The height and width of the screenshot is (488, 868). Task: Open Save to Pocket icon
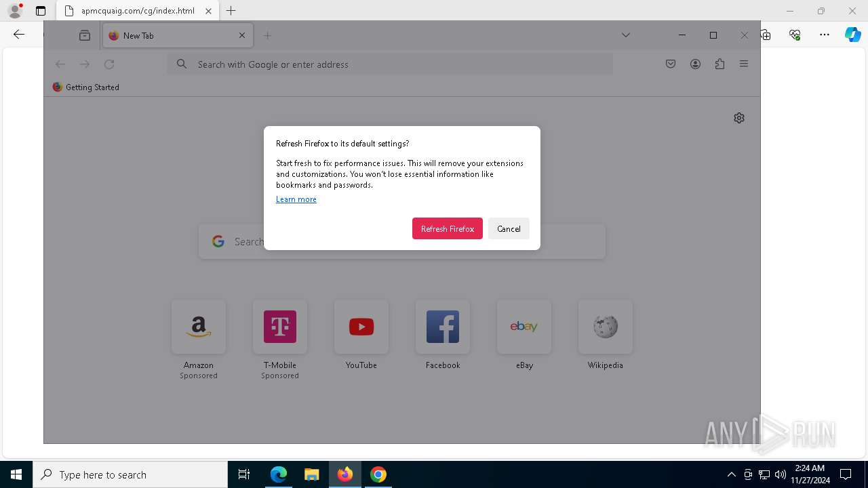pyautogui.click(x=671, y=64)
